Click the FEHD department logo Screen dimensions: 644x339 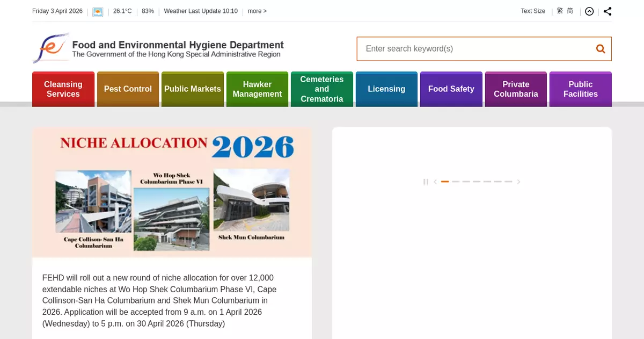tap(51, 48)
